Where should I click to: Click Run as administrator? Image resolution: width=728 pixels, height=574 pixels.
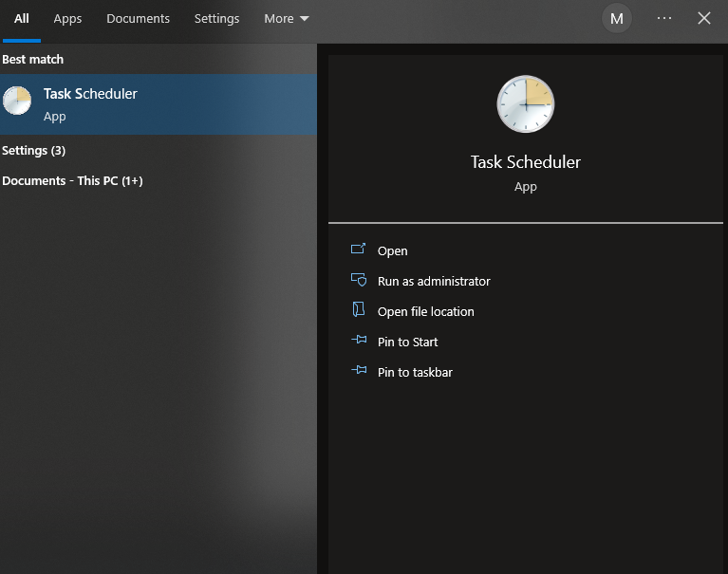[x=434, y=281]
